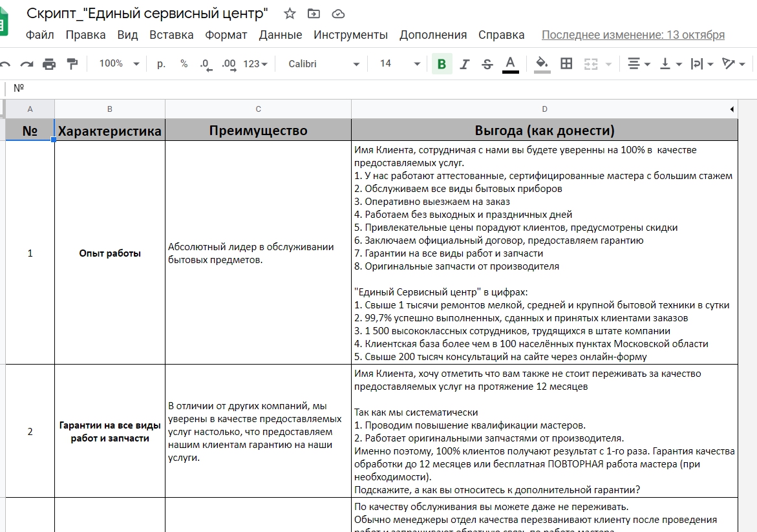Screen dimensions: 757x532
Task: Select the Paint format tool
Action: point(72,63)
